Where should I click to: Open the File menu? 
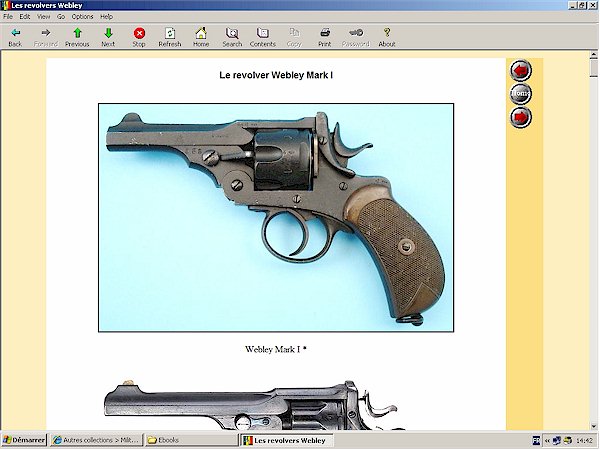coord(8,16)
